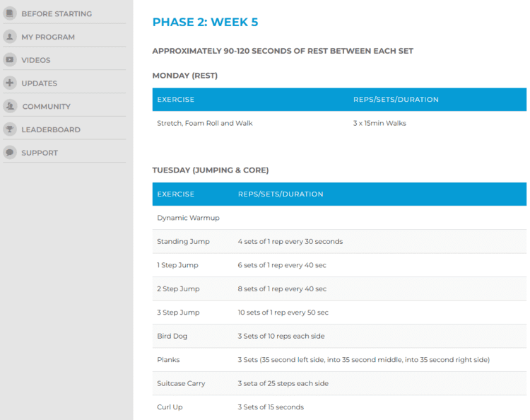Click the Stretch, Foam Roll and Walk row

205,123
